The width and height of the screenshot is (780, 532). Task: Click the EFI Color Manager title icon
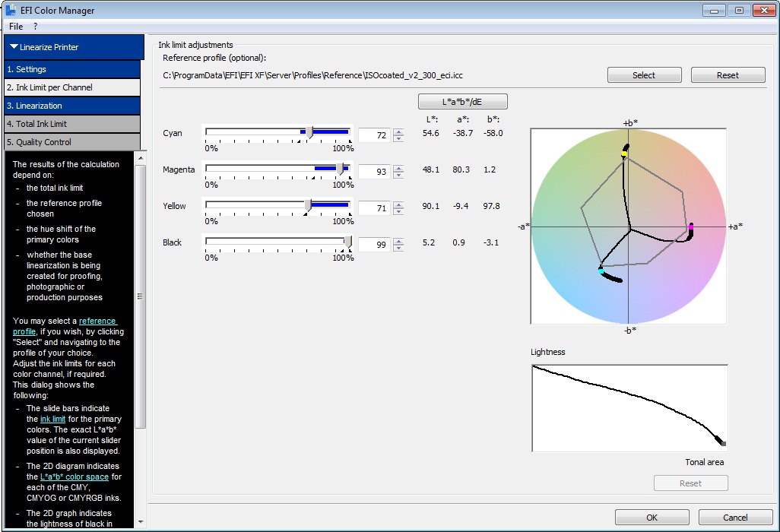tap(9, 9)
